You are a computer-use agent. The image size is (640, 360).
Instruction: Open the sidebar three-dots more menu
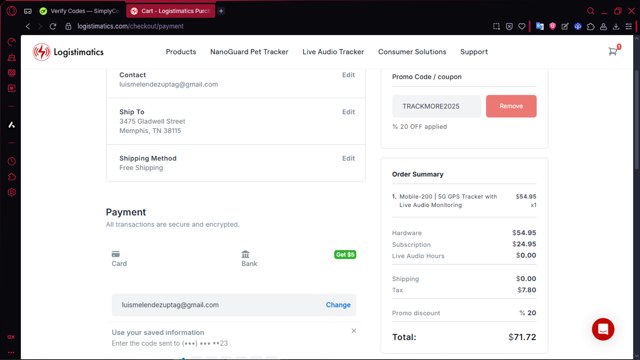(11, 352)
